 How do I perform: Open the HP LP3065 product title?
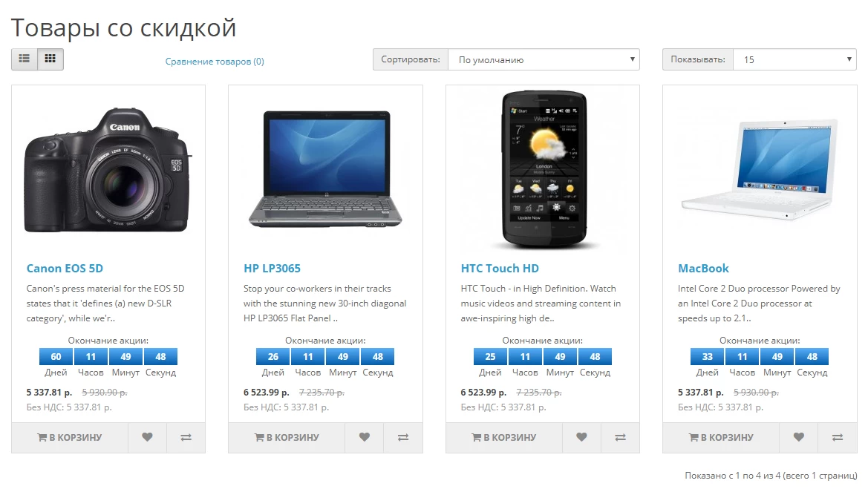coord(272,269)
